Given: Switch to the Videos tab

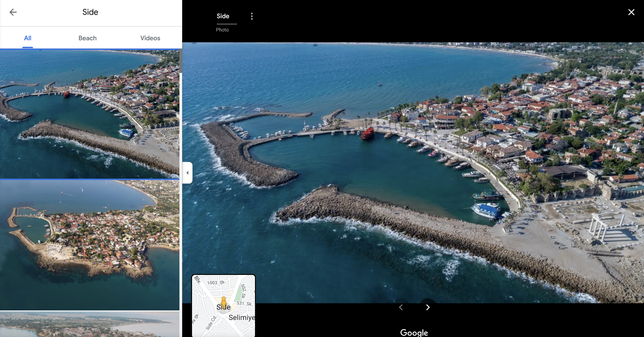Looking at the screenshot, I should coord(150,38).
